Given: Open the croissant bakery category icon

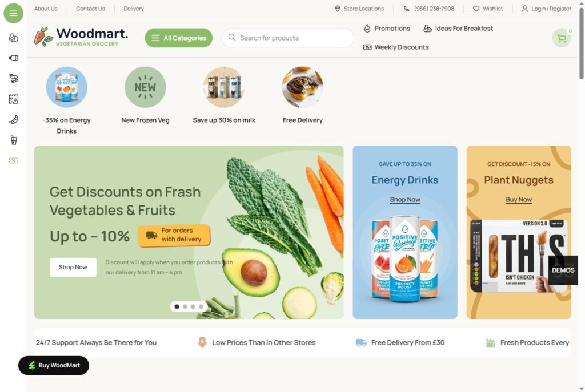Looking at the screenshot, I should pos(14,120).
